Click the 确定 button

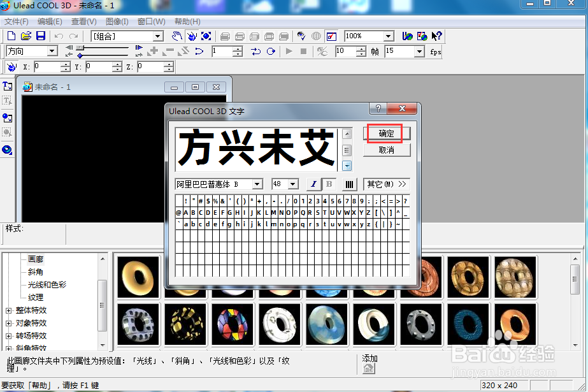click(x=387, y=134)
